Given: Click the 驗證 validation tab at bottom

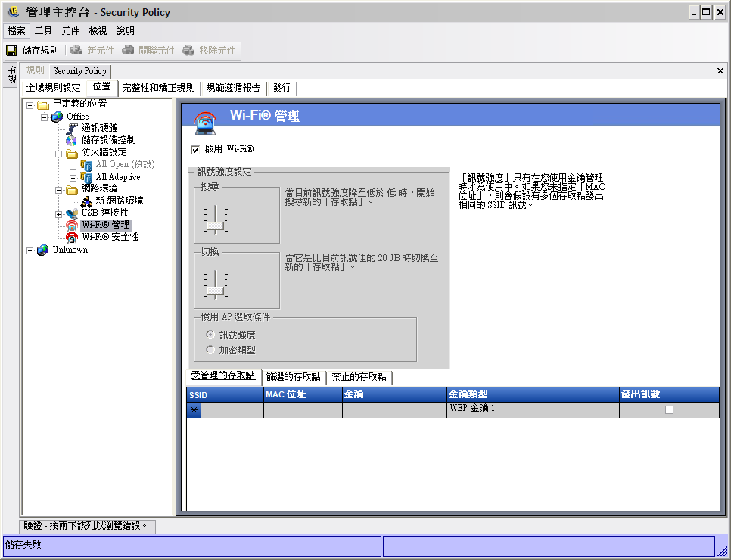Looking at the screenshot, I should click(x=87, y=526).
